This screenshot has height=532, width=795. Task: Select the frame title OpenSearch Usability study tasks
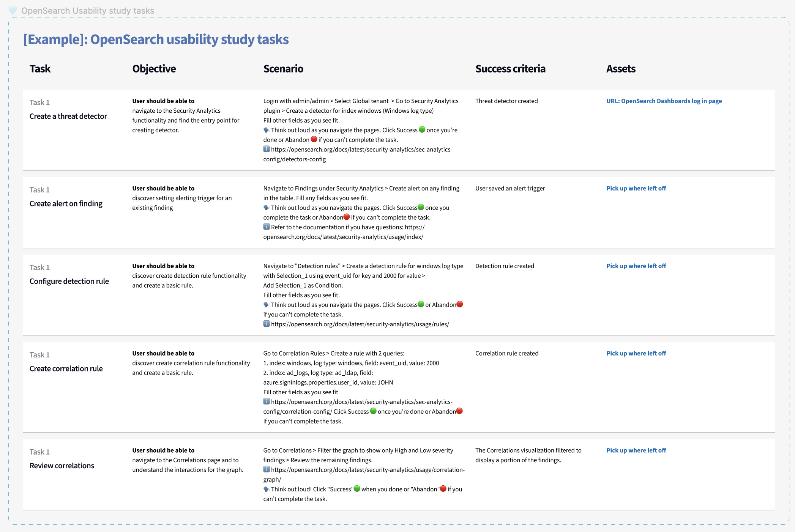(88, 11)
